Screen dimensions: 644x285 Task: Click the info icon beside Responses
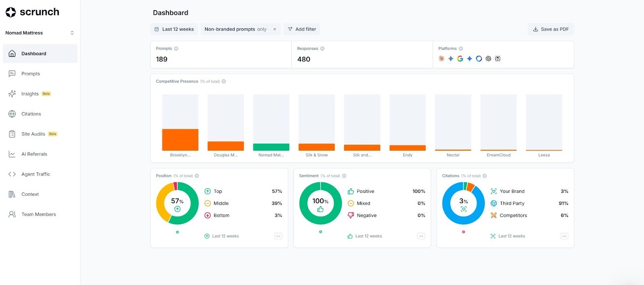pyautogui.click(x=322, y=49)
